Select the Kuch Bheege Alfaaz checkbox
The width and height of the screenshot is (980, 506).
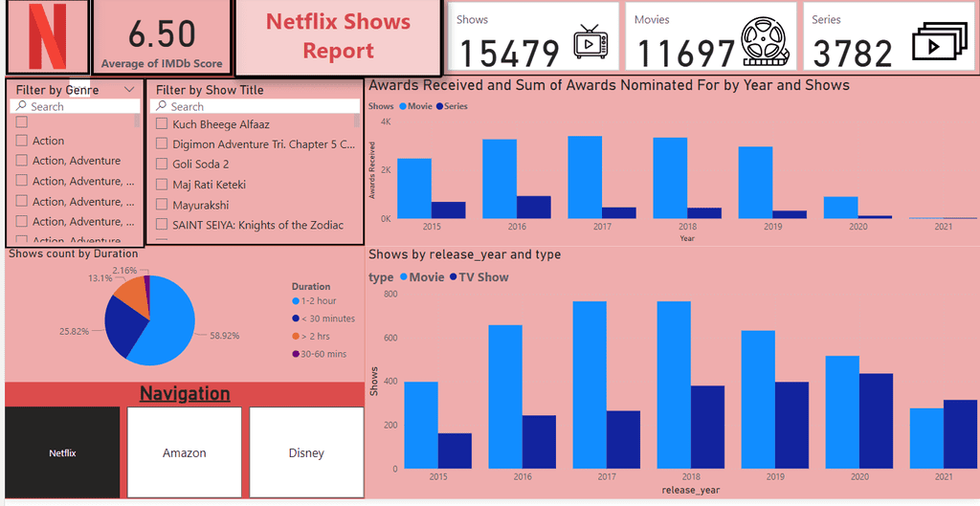(x=161, y=123)
